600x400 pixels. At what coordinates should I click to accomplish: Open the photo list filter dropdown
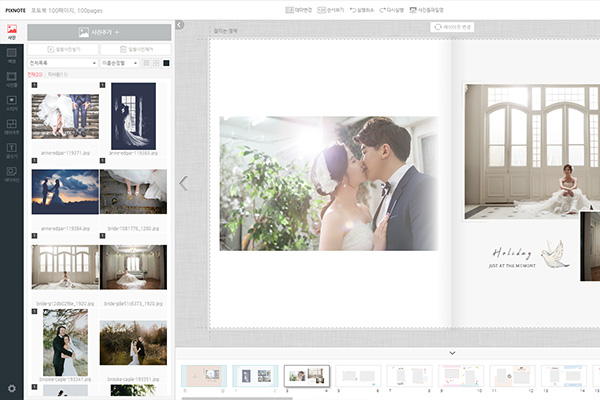pos(62,63)
